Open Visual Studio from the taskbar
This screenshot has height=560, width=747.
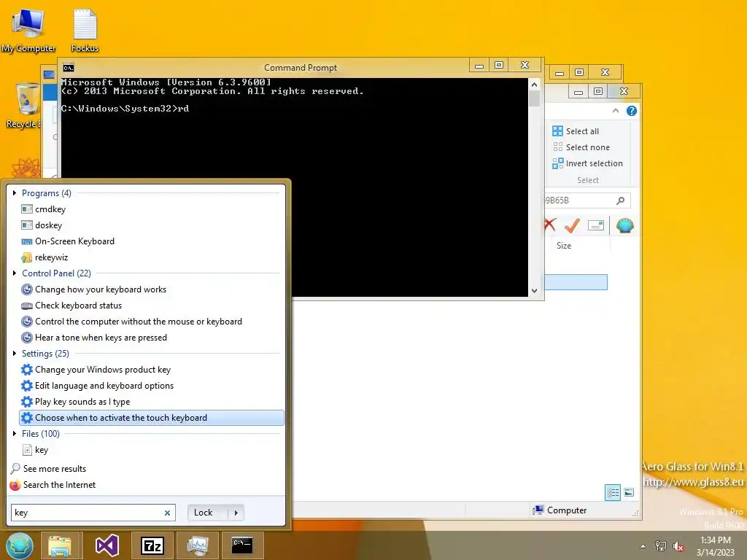[107, 545]
